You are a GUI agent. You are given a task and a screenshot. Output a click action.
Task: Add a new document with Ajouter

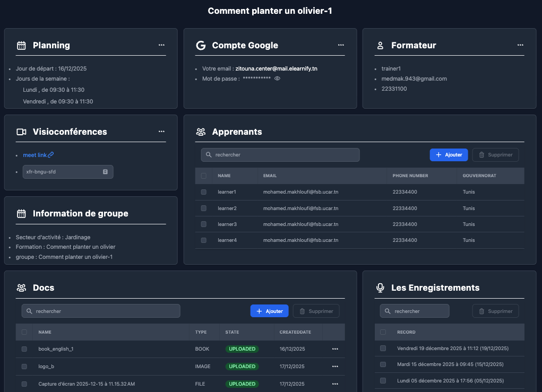269,311
